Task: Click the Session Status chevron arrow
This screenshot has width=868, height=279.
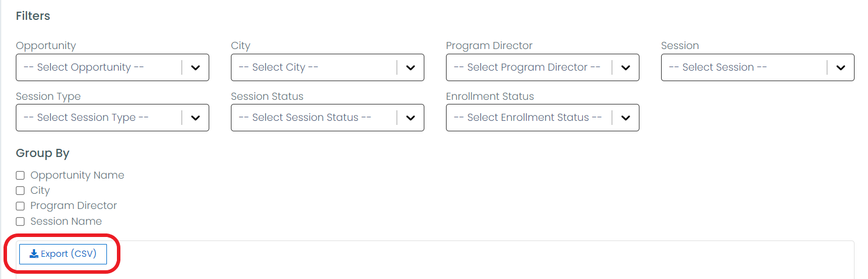Action: coord(410,118)
